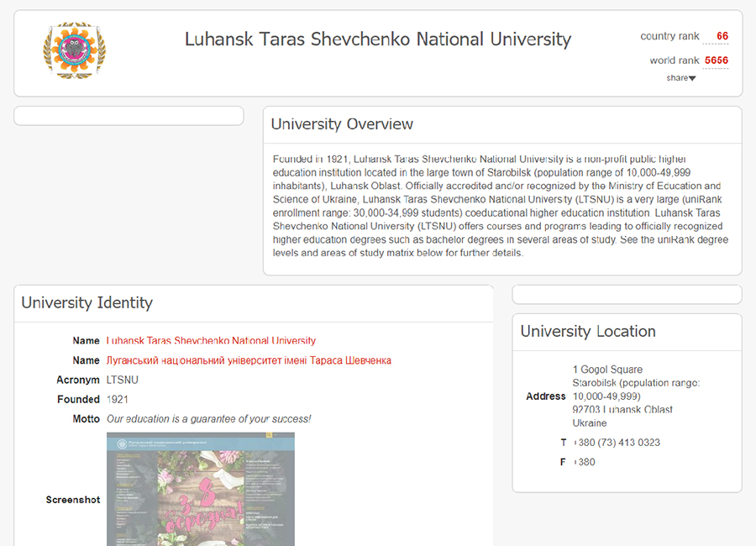Click the motto text about education
Viewport: 756px width, 546px height.
coord(209,418)
